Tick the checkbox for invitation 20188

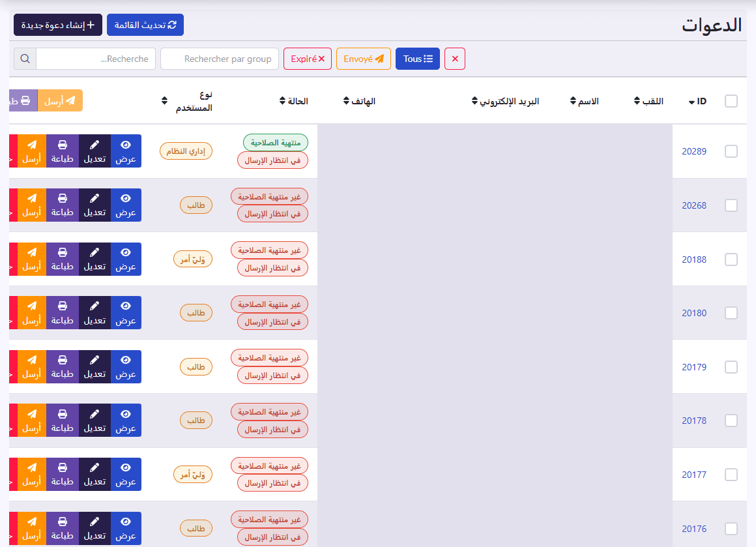731,259
